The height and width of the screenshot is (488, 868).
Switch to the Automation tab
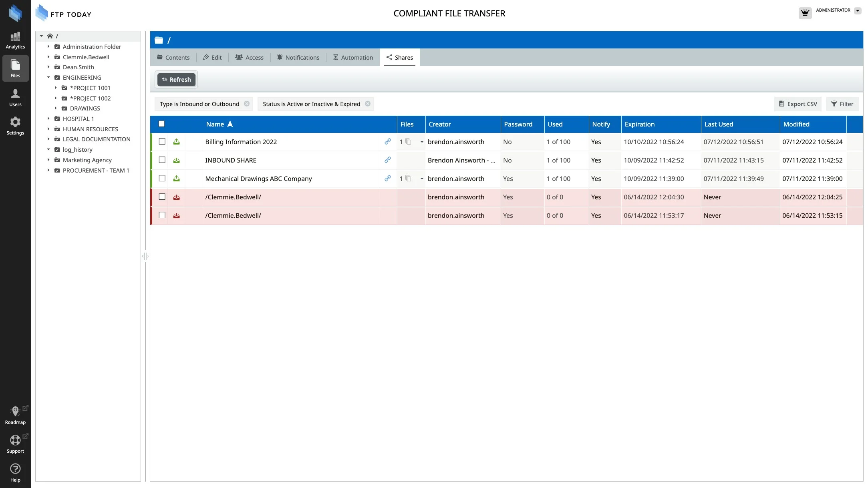tap(353, 58)
